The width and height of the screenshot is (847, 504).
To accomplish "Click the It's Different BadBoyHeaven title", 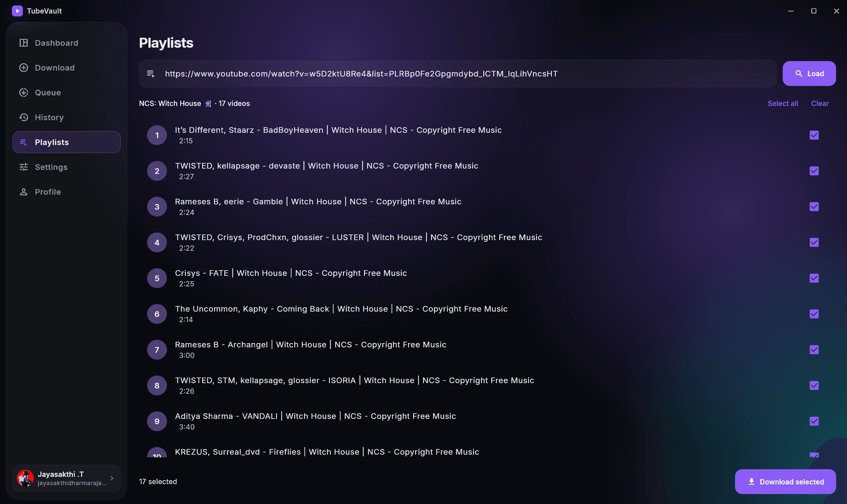I will tap(338, 130).
